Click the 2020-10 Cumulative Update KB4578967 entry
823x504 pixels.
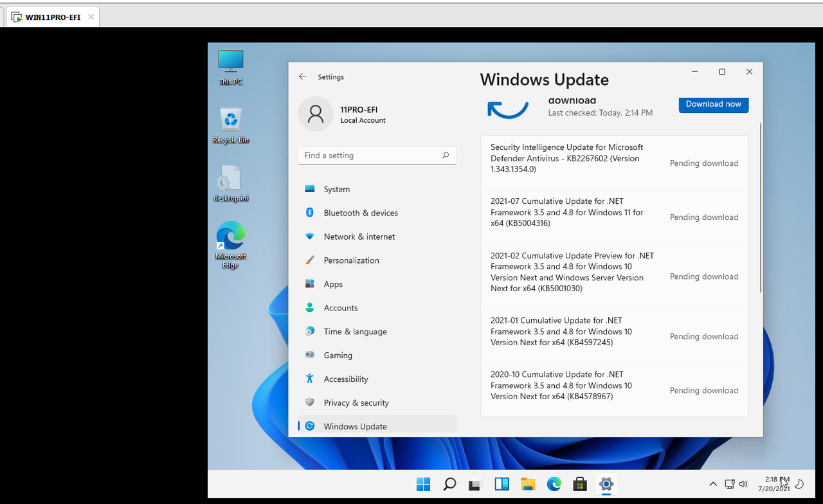tap(615, 390)
